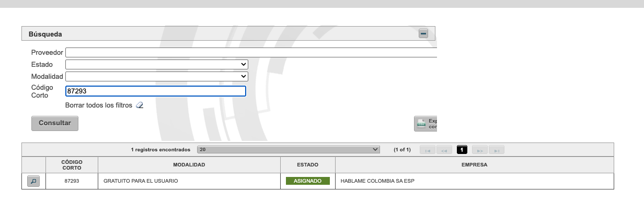This screenshot has width=644, height=202.
Task: Click the ESTADO column header
Action: click(308, 165)
